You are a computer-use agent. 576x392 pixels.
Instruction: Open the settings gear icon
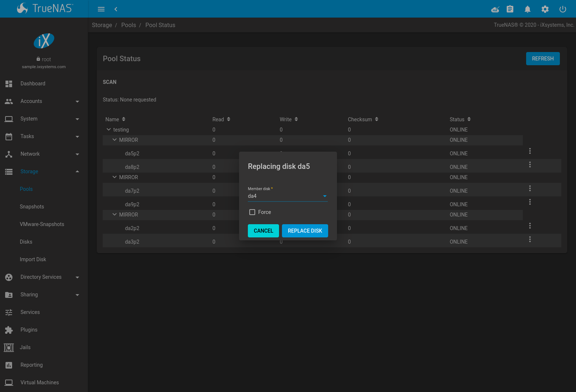[545, 9]
